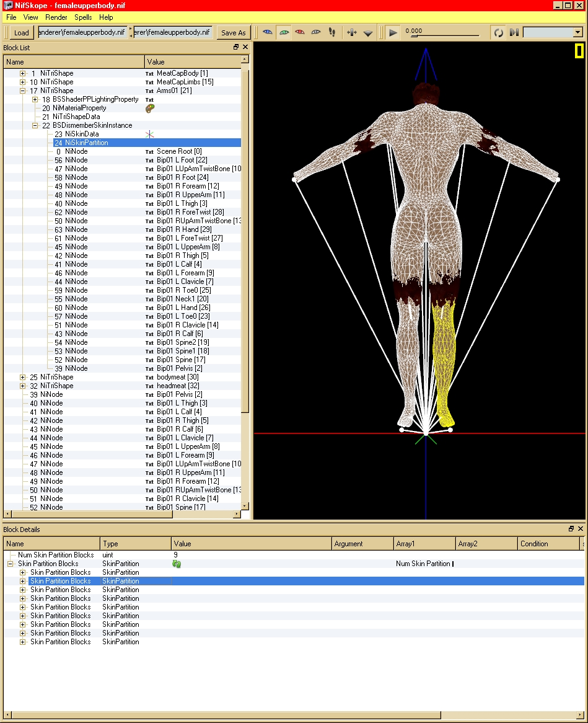
Task: Open the File menu
Action: 11,17
